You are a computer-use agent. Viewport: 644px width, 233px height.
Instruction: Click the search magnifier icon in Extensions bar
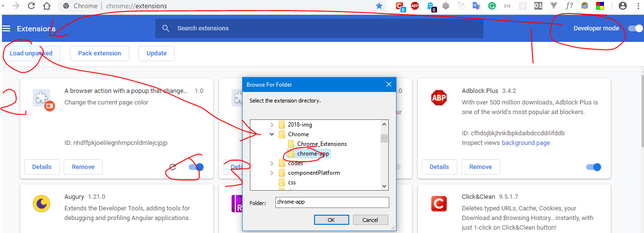point(166,28)
